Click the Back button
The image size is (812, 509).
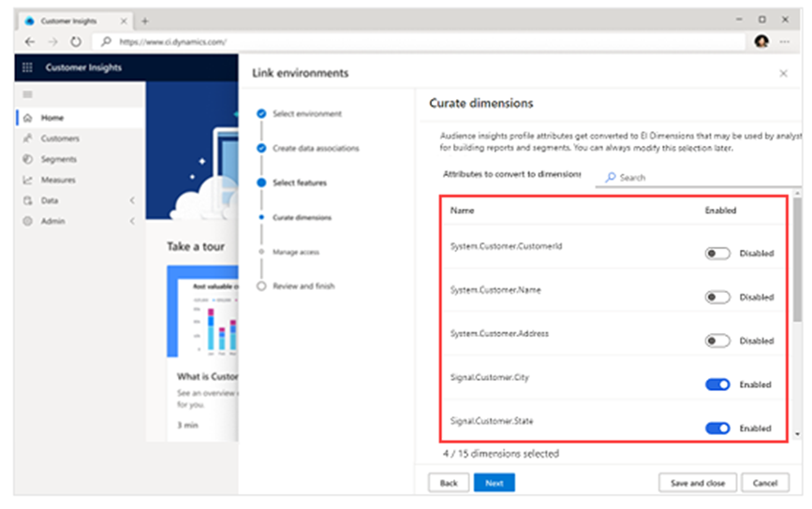pyautogui.click(x=449, y=483)
